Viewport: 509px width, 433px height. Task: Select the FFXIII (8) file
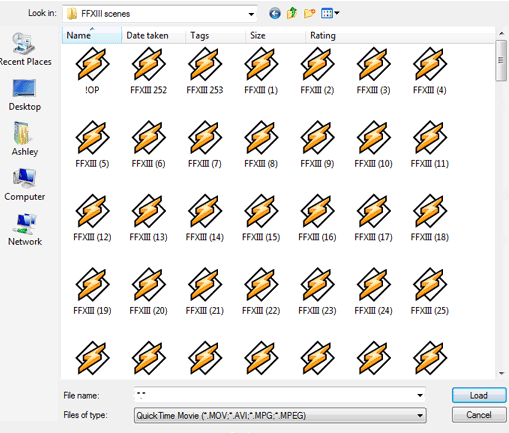[261, 145]
